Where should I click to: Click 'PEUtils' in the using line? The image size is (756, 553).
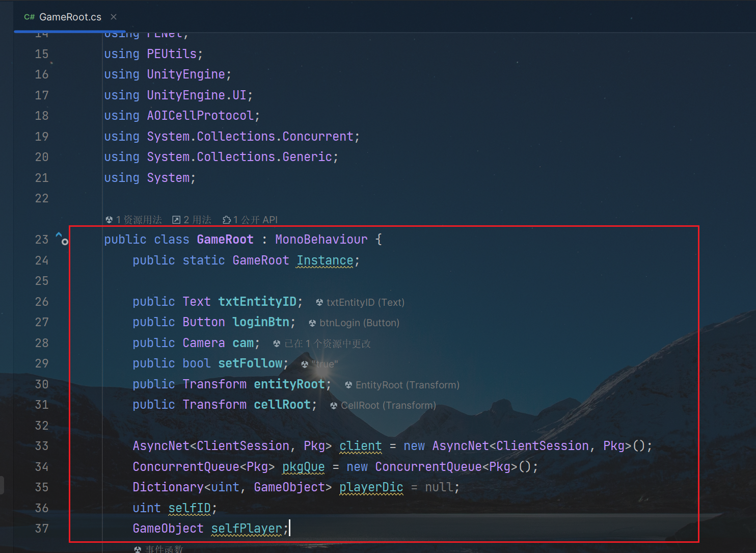[x=172, y=54]
